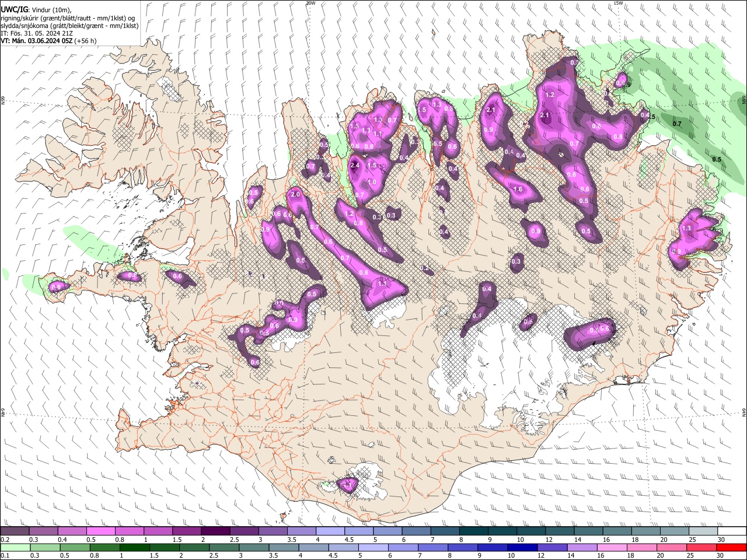Pick upper legend swatch starting at 0.2
The image size is (747, 560).
coord(15,531)
